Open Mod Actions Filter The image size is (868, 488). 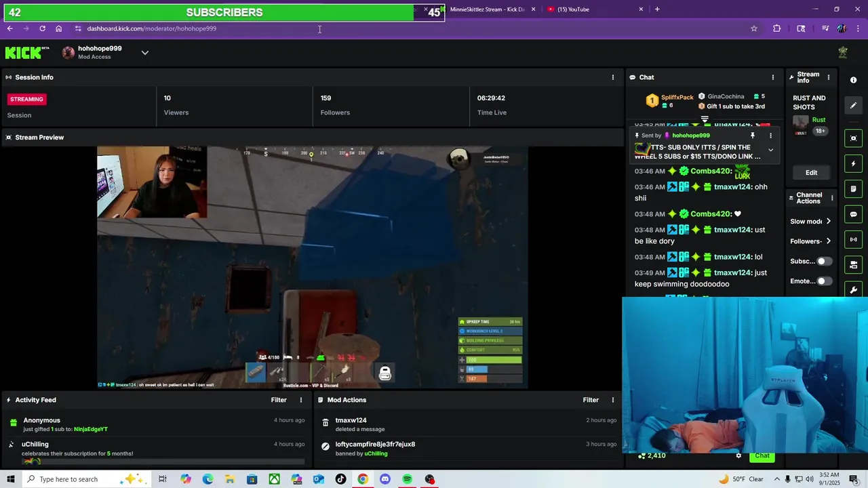click(x=591, y=400)
